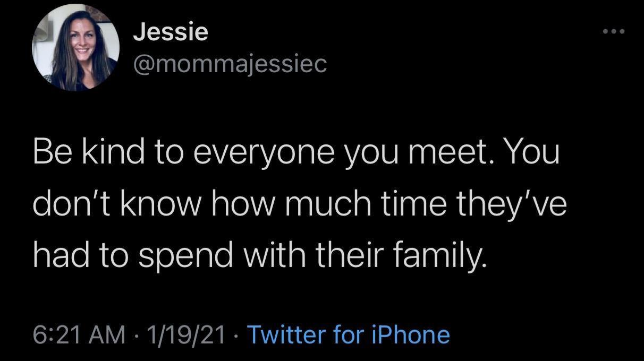
Task: Visit the @mommajessiec handle
Action: (x=230, y=64)
